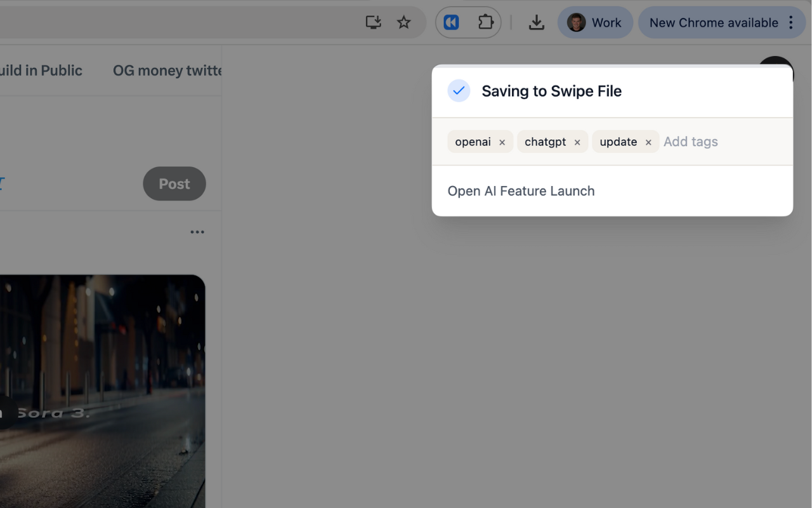
Task: Remove the openai tag
Action: pyautogui.click(x=502, y=142)
